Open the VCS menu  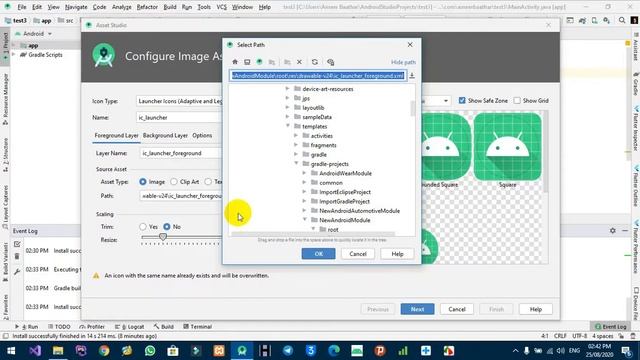222,7
